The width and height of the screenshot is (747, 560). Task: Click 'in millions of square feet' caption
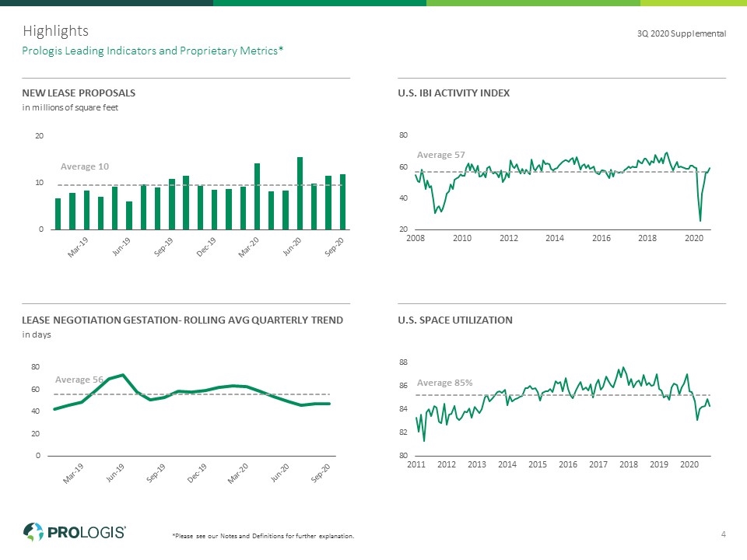point(70,107)
